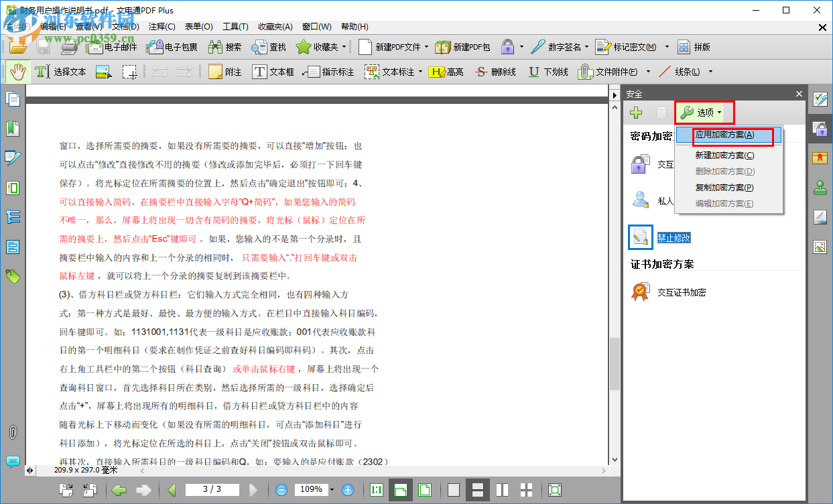The width and height of the screenshot is (833, 504).
Task: Switch to four-page grid view
Action: [x=526, y=490]
